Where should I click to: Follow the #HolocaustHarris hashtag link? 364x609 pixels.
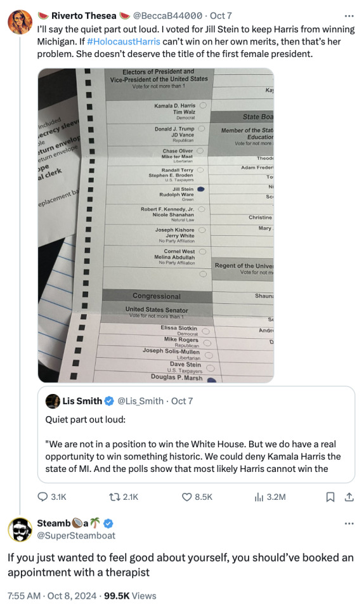point(124,42)
